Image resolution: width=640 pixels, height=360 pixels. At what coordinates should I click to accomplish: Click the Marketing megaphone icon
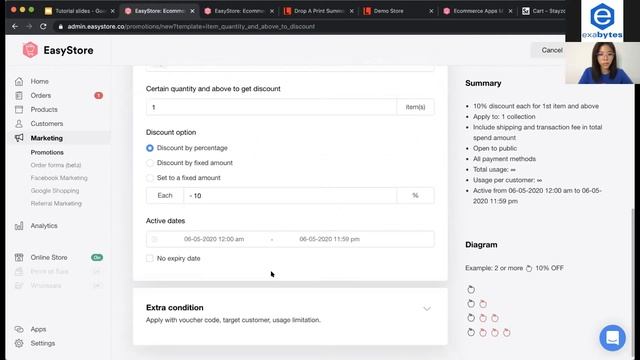tap(19, 138)
